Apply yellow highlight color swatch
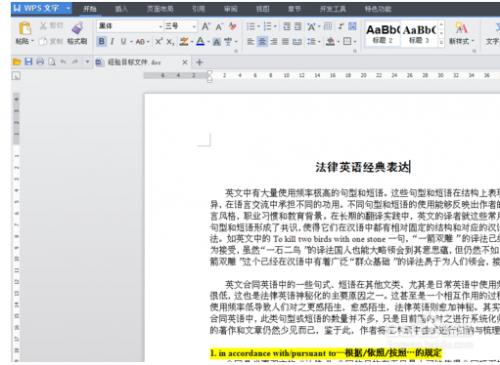Image resolution: width=500 pixels, height=365 pixels. 184,42
